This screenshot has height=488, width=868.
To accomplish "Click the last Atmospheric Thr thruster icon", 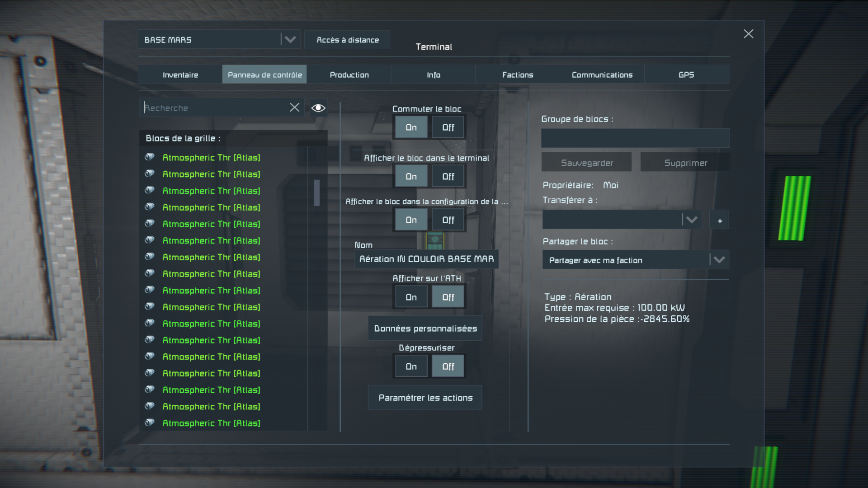I will tap(150, 422).
